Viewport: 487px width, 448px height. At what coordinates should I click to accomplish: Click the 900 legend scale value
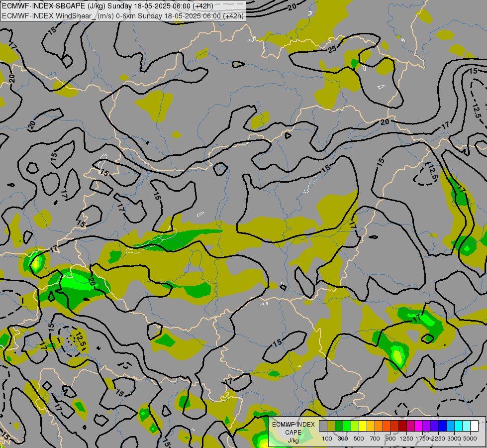pos(390,439)
